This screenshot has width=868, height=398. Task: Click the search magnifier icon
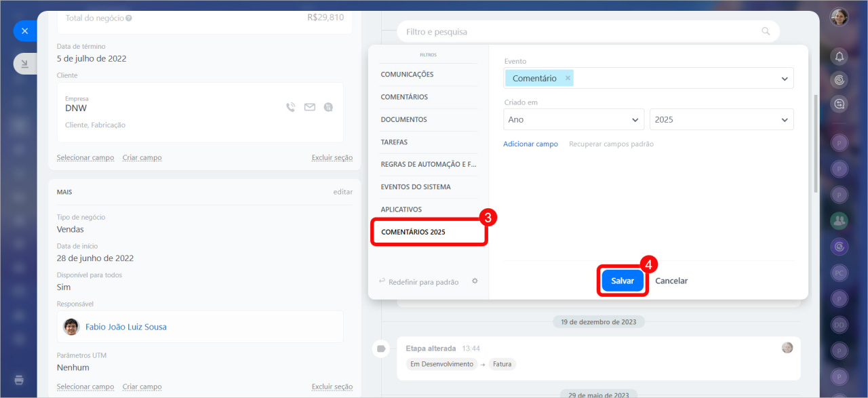(766, 32)
